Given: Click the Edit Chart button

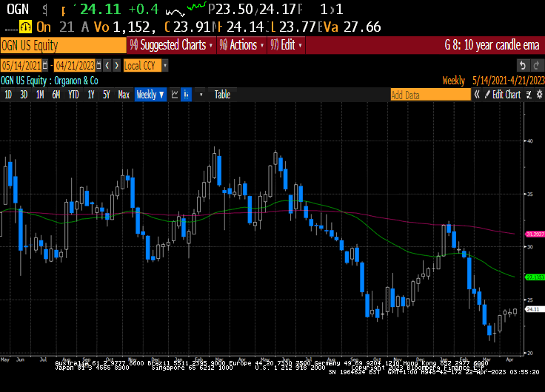Looking at the screenshot, I should pos(503,95).
